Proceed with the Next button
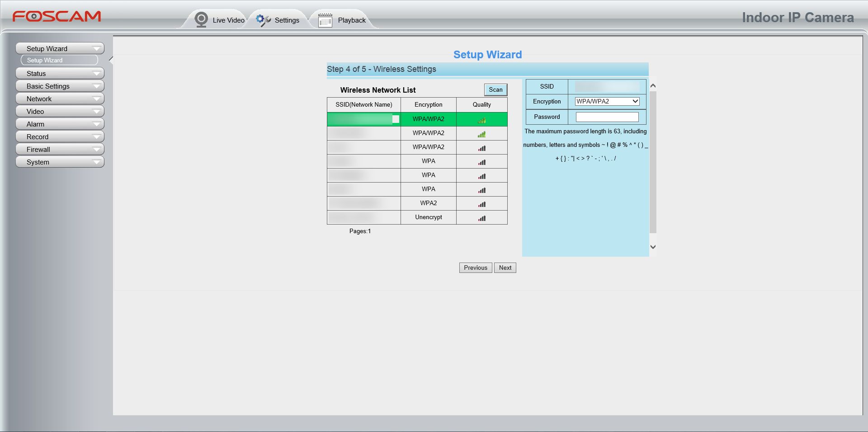The width and height of the screenshot is (868, 432). click(x=505, y=268)
